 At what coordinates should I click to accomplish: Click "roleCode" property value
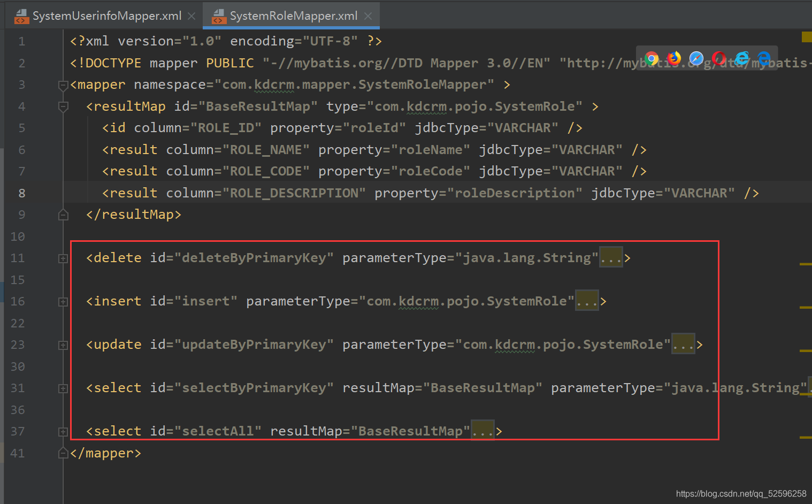(x=431, y=171)
